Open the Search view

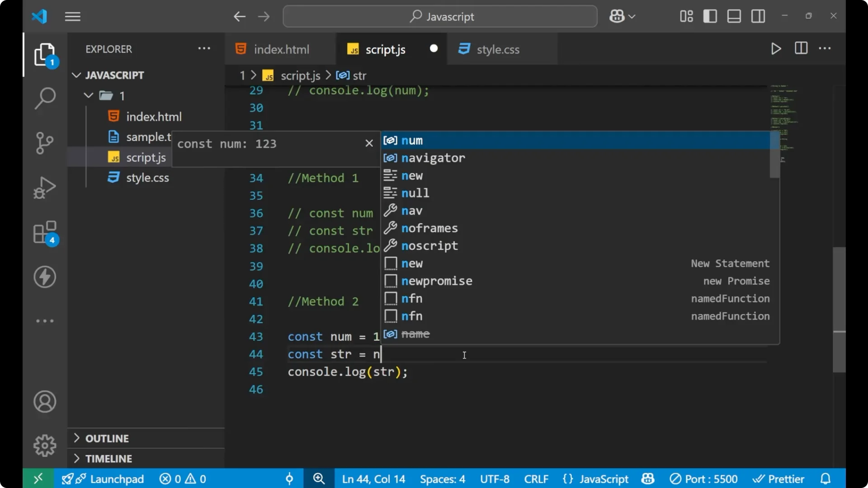click(x=44, y=98)
